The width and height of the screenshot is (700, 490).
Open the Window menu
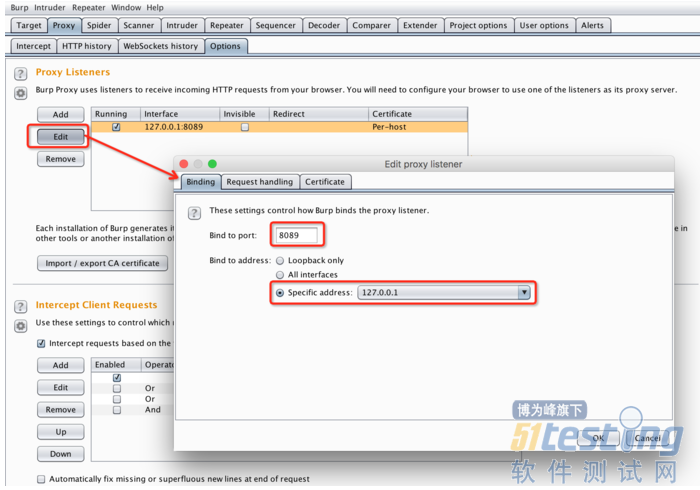(126, 8)
